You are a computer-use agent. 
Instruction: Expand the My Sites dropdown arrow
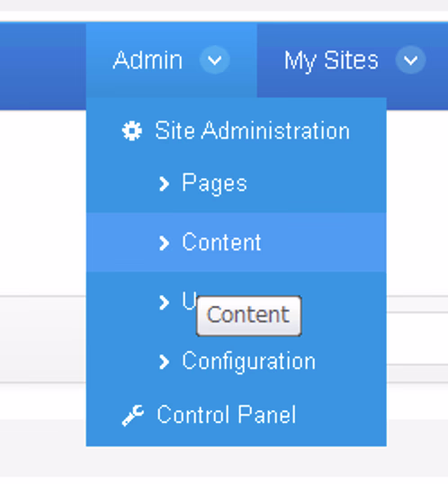410,59
